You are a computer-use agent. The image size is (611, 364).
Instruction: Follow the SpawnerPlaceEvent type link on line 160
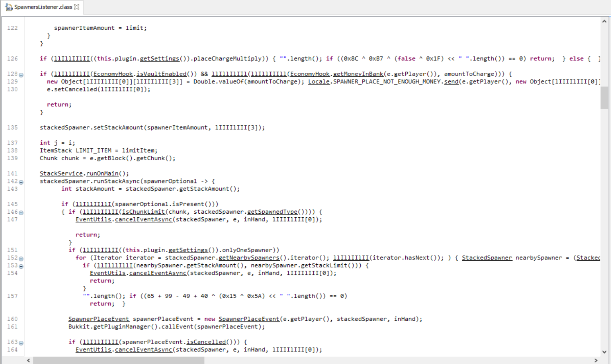click(x=99, y=319)
